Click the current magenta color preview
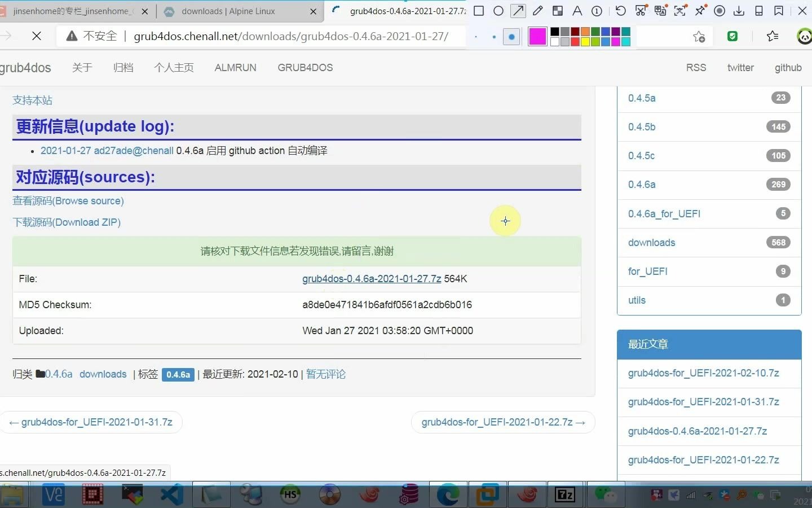812x508 pixels. pyautogui.click(x=537, y=37)
